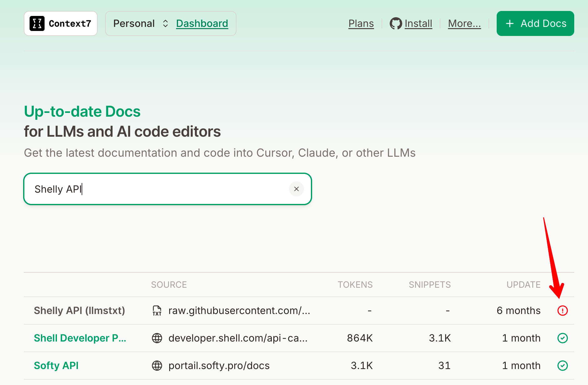This screenshot has width=588, height=385.
Task: Click the TXT file icon for Shelly API
Action: 157,311
